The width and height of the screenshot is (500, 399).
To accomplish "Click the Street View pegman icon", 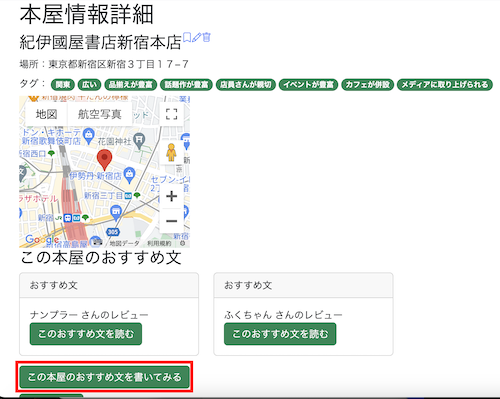I will click(x=171, y=152).
